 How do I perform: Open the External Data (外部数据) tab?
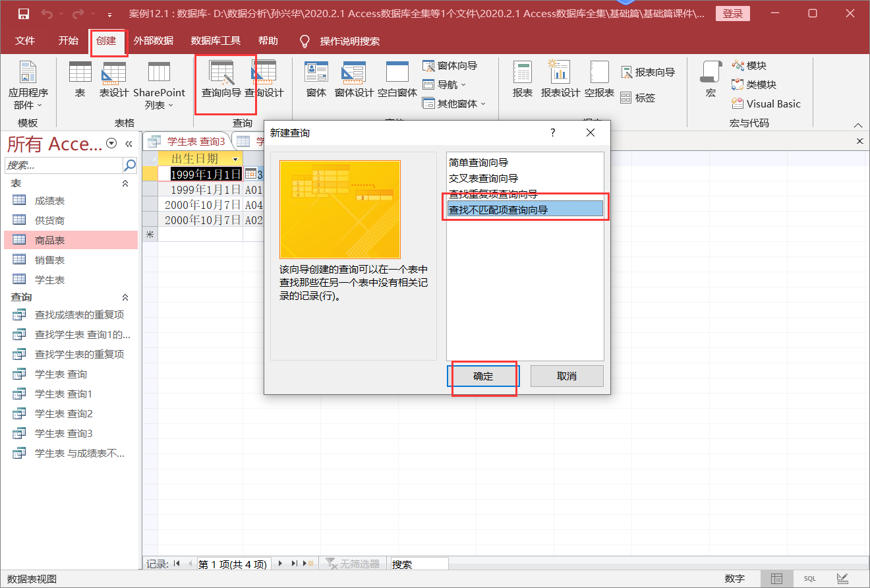[x=154, y=41]
